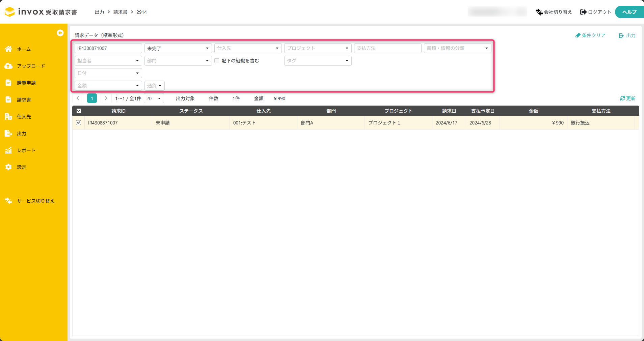Screen dimensions: 644x341
Task: Click 請求書 in the breadcrumb
Action: pyautogui.click(x=120, y=12)
